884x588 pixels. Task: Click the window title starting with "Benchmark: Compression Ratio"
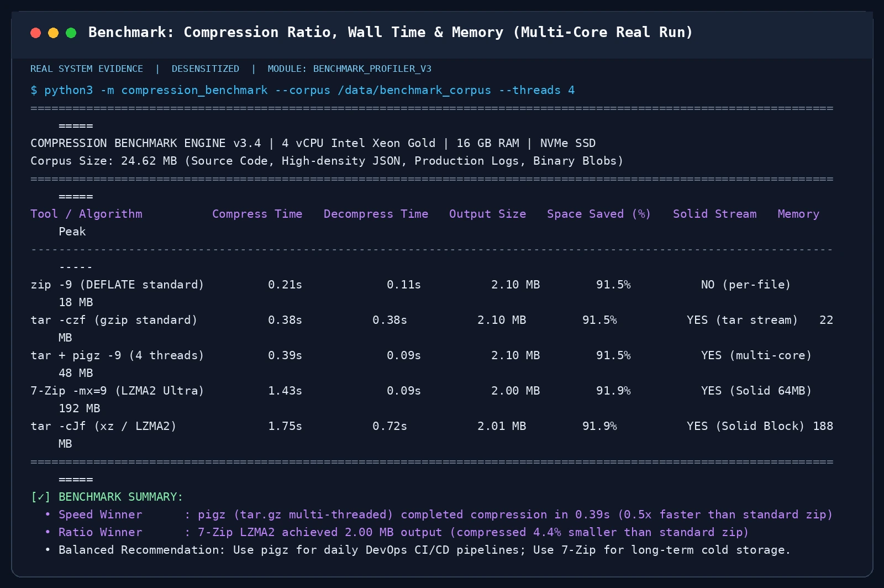pyautogui.click(x=391, y=33)
